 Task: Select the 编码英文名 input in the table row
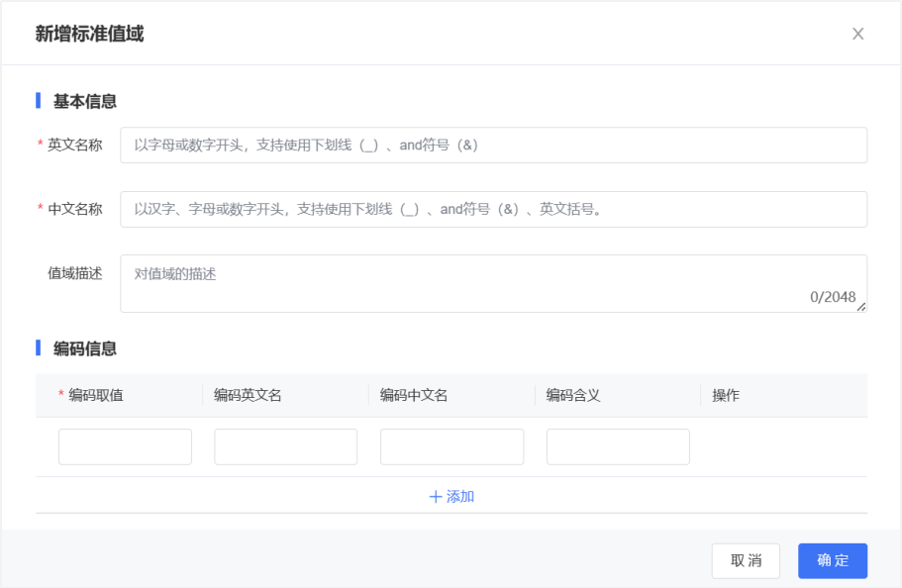[x=285, y=446]
